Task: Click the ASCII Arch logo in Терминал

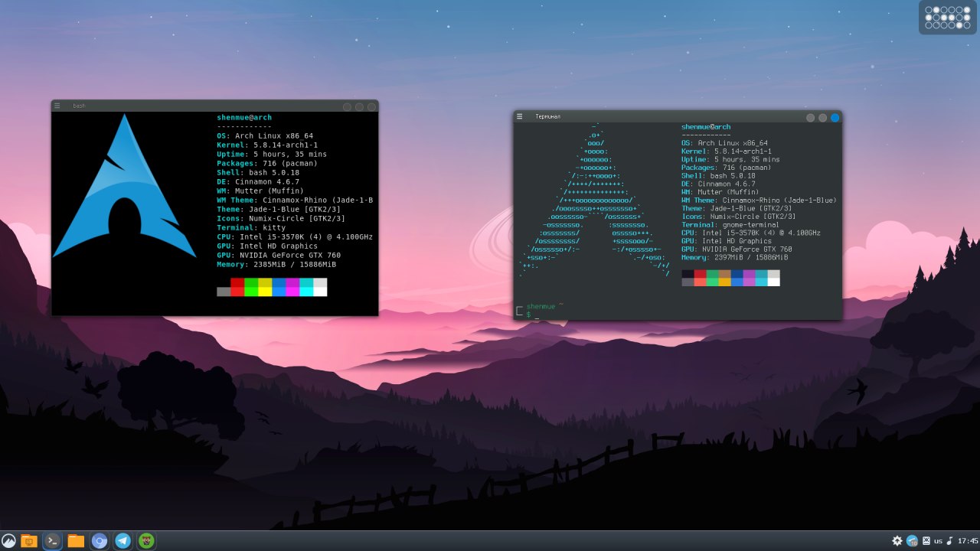Action: (594, 201)
